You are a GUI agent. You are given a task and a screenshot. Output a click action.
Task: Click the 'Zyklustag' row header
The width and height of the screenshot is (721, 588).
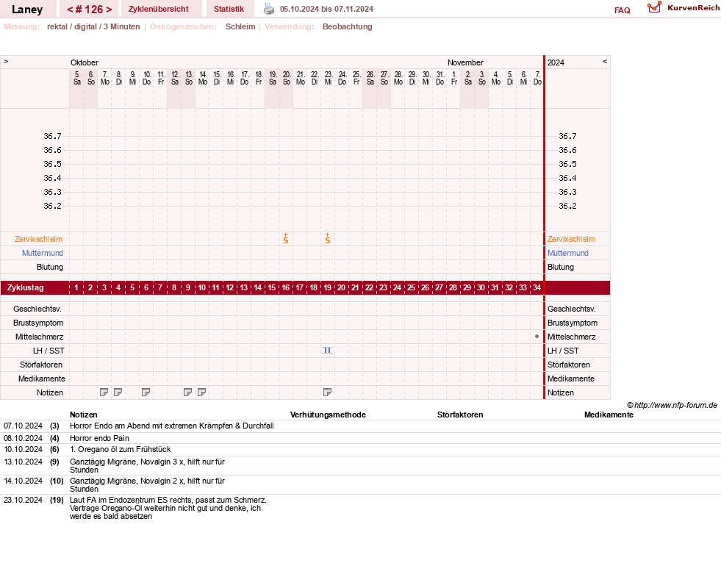coord(25,287)
